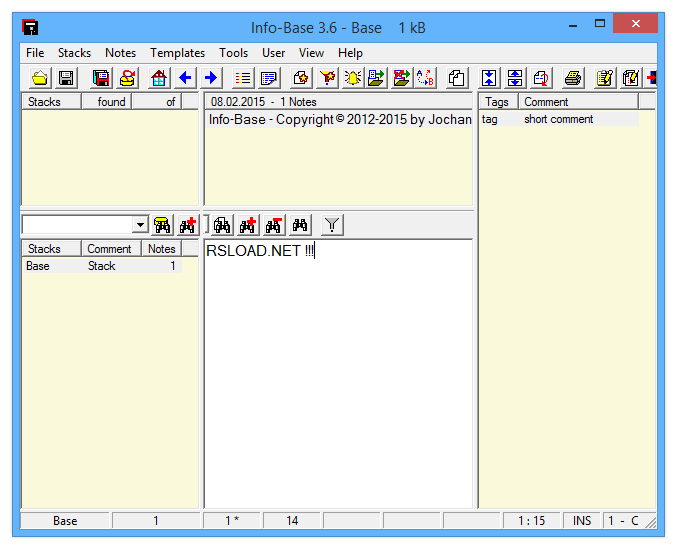The width and height of the screenshot is (696, 555).
Task: Click the Tags column header
Action: (x=497, y=102)
